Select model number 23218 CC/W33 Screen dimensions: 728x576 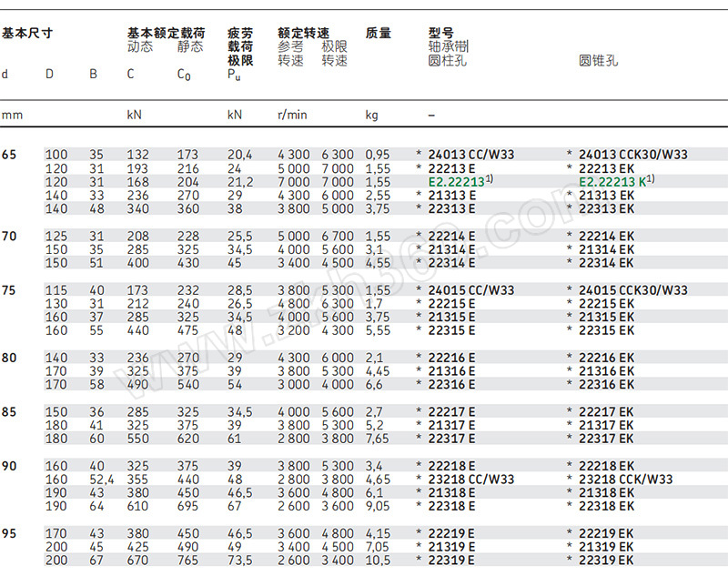click(471, 480)
